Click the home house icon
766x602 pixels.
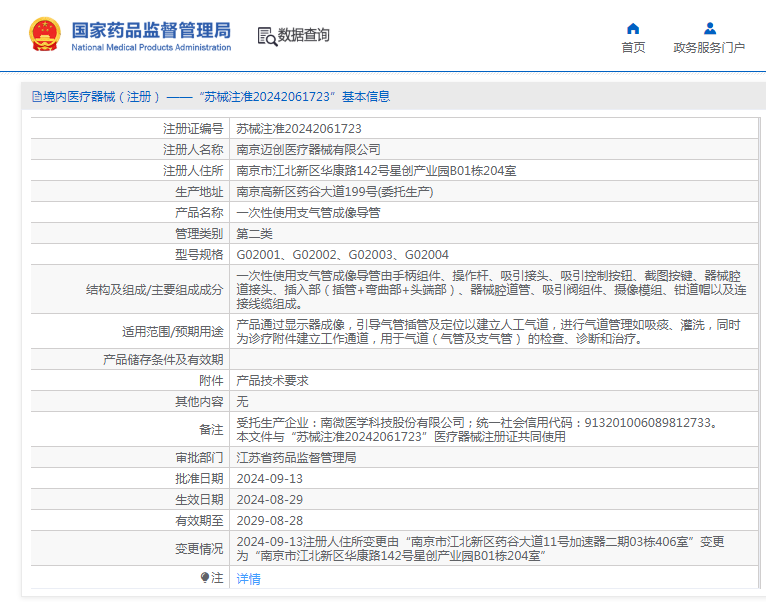632,28
